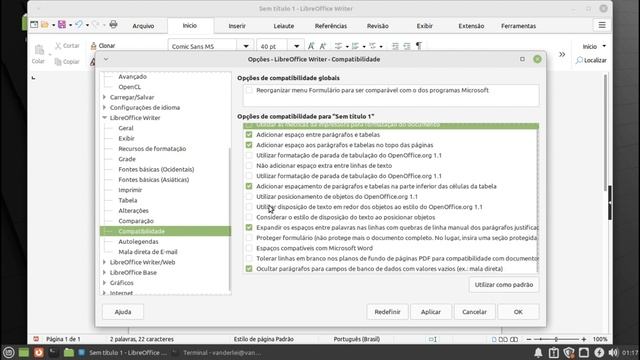Click the bullet list icon
Screen dimensions: 640x360
point(338,46)
